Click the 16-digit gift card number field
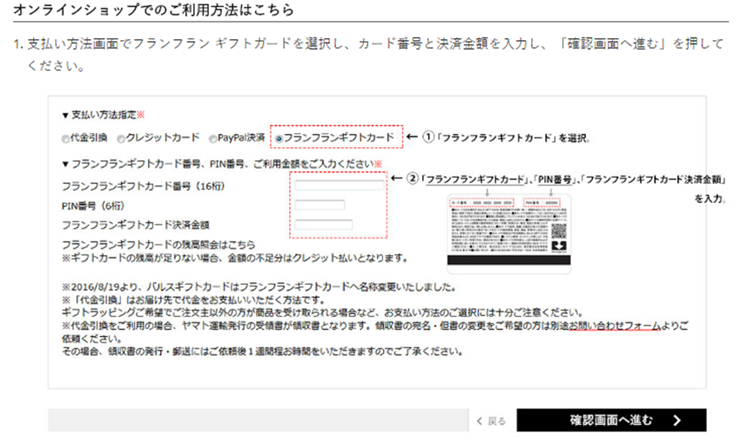 pyautogui.click(x=339, y=185)
